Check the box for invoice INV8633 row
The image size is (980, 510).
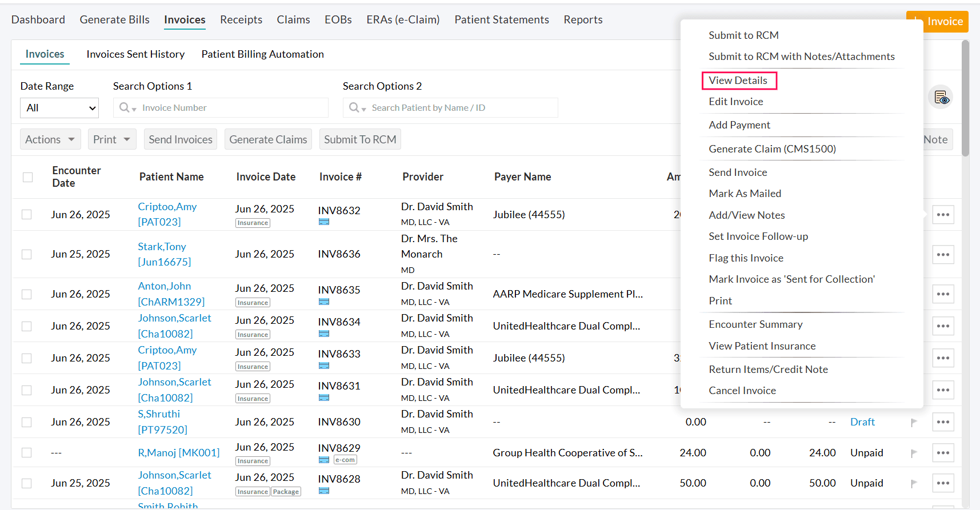(x=26, y=358)
